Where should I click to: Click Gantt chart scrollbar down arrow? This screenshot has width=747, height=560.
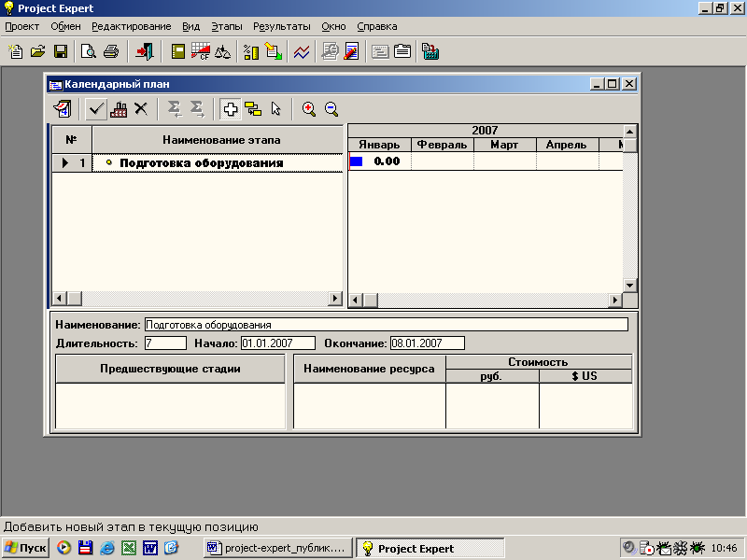[x=629, y=286]
